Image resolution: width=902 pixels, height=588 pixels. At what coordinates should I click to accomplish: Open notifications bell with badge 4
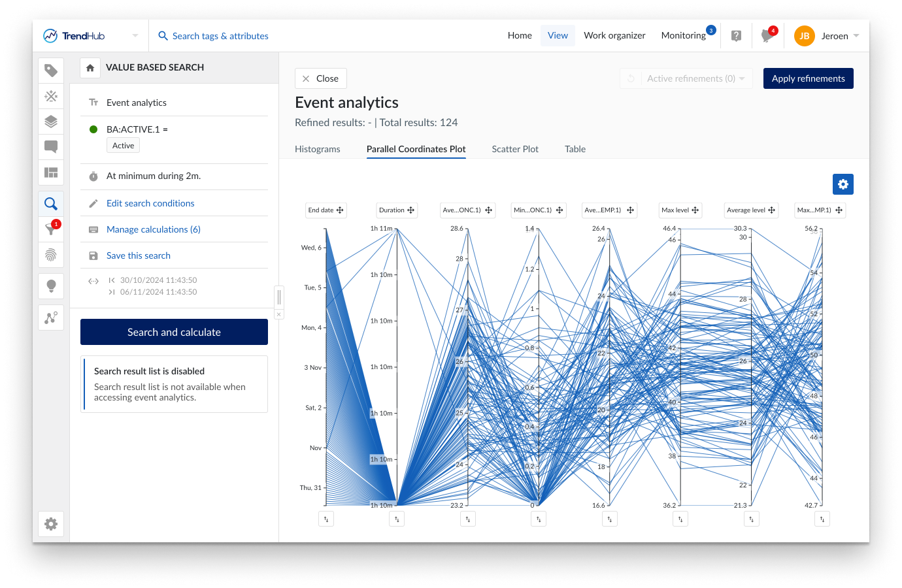(767, 36)
